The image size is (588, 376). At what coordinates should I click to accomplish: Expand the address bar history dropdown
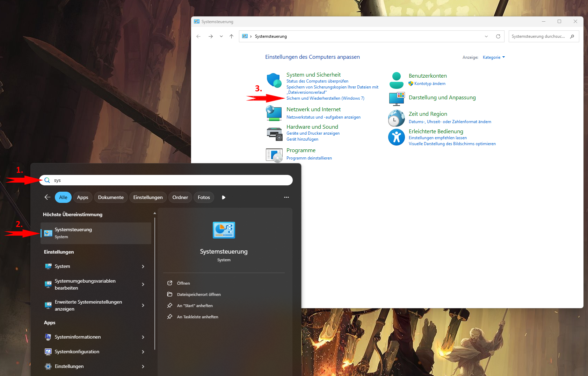click(486, 36)
